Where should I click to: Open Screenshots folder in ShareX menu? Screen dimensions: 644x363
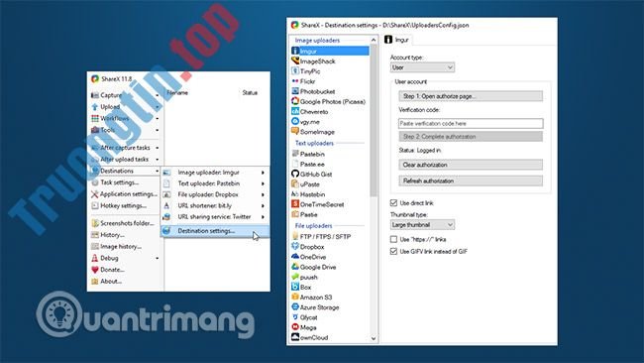pyautogui.click(x=125, y=223)
